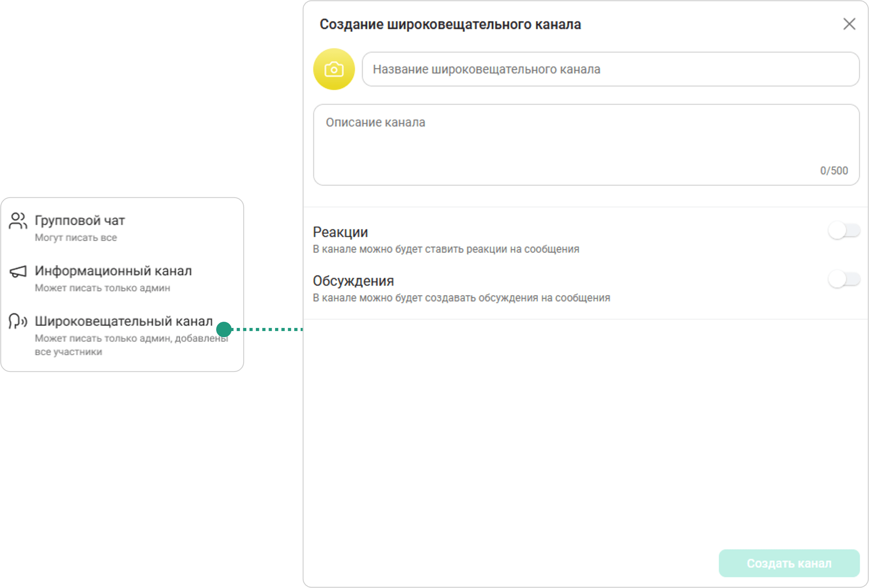This screenshot has height=588, width=869.
Task: Select the "Групповой чат" menu option
Action: point(80,221)
